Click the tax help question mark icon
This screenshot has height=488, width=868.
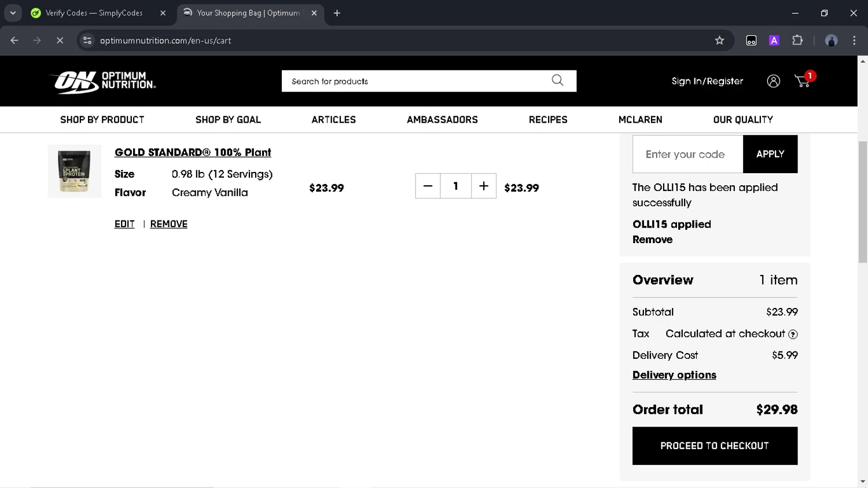[x=793, y=334]
